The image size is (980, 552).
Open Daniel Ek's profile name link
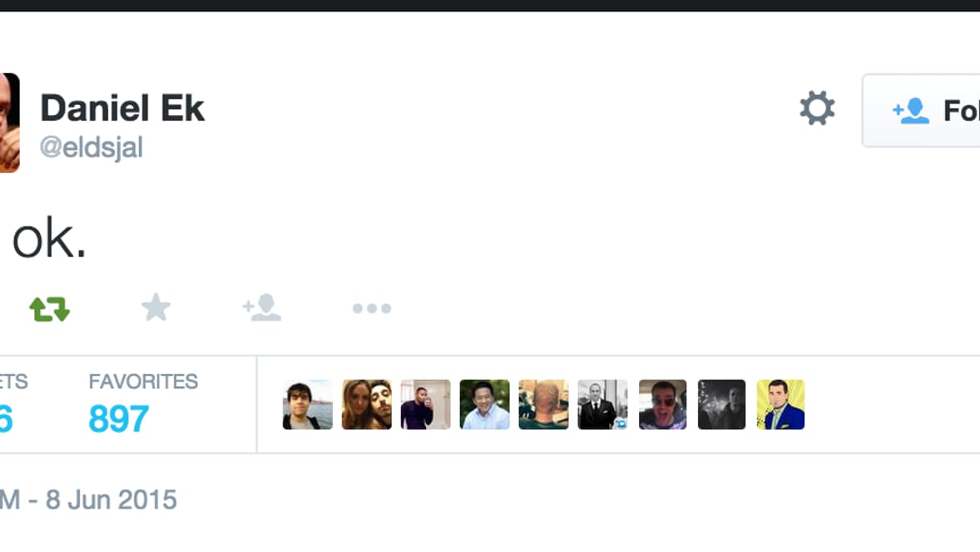[122, 108]
